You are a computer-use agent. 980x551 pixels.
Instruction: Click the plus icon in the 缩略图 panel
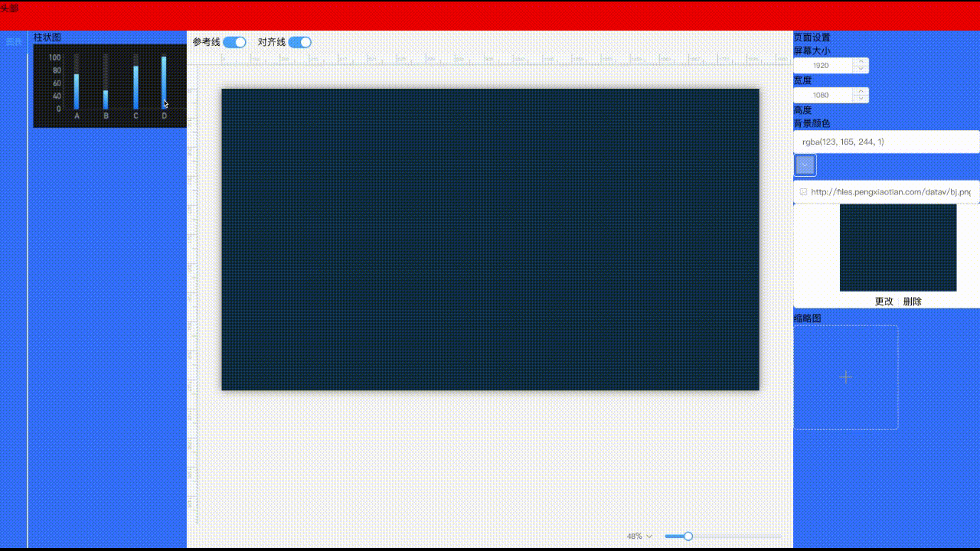coord(845,377)
